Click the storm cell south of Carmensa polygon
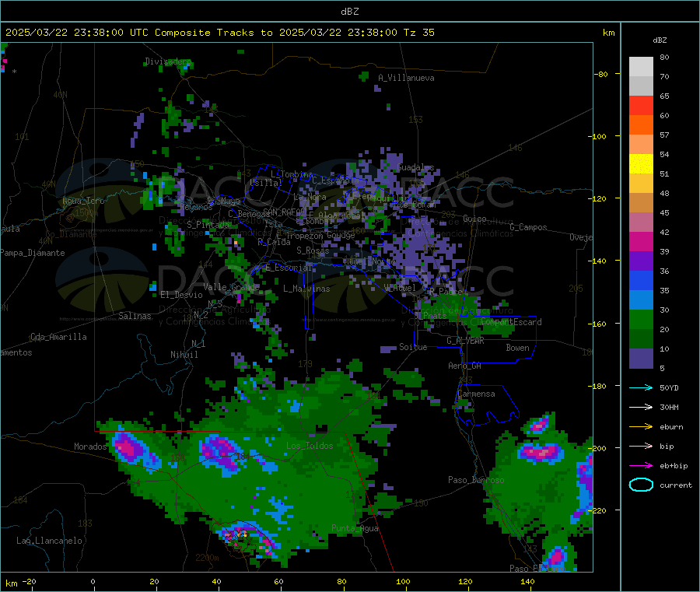Screen dimensions: 700x592 coord(539,425)
